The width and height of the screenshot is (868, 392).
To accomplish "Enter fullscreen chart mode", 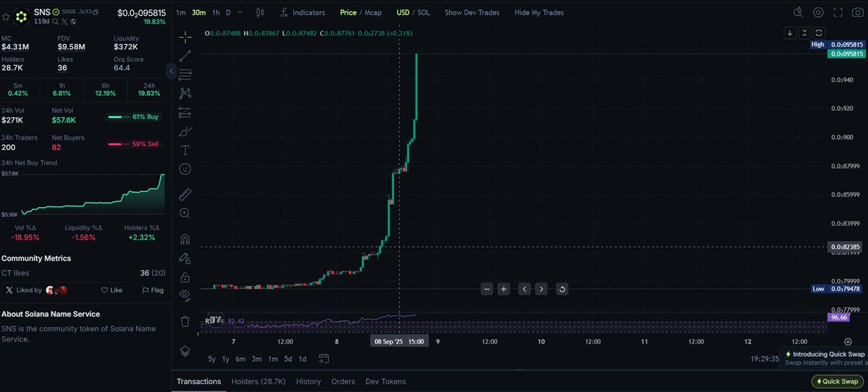I will (x=838, y=12).
